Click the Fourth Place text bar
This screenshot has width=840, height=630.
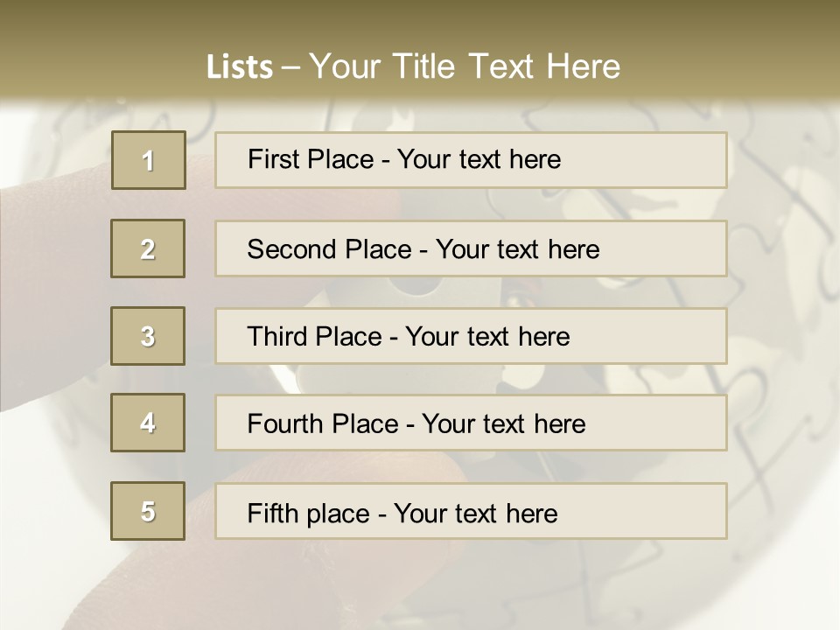point(471,423)
